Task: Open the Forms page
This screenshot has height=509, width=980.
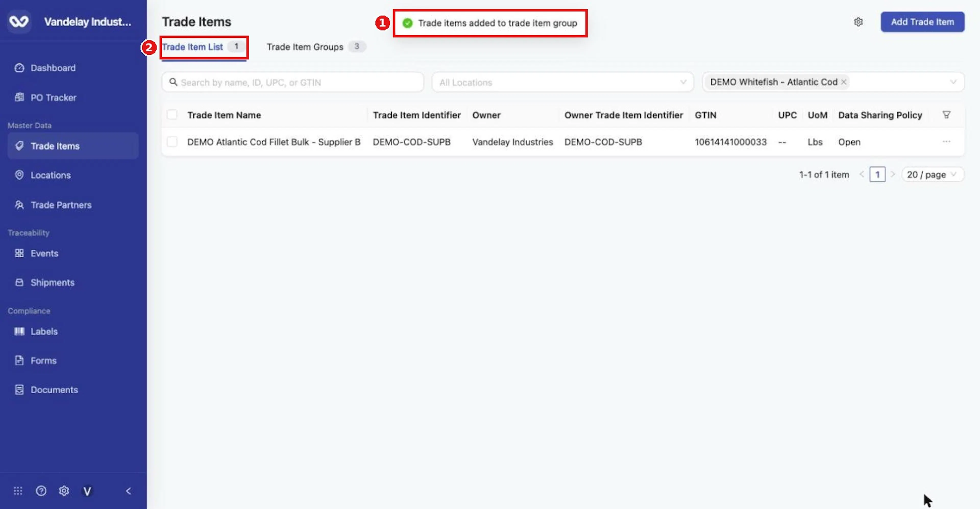Action: point(43,360)
